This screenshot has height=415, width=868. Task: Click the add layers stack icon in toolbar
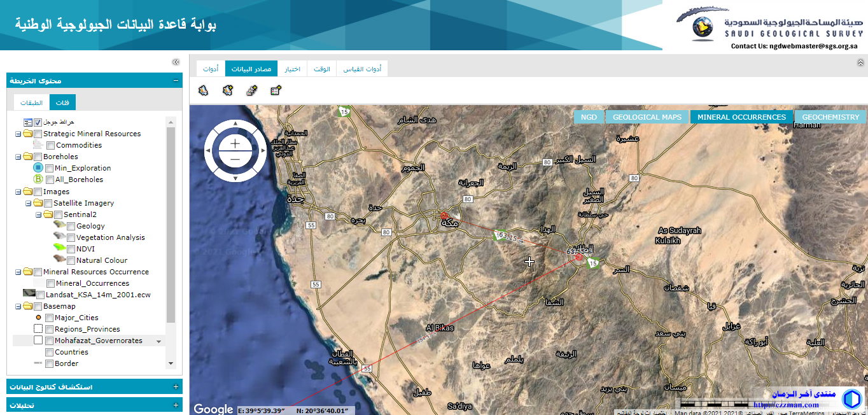coord(251,90)
